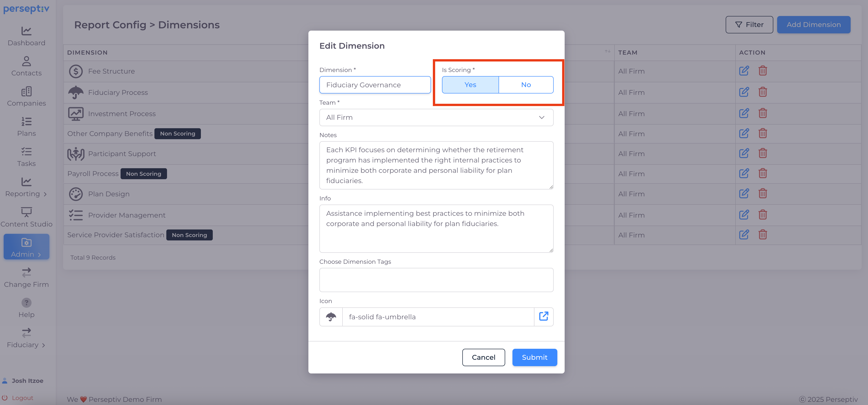Viewport: 868px width, 405px height.
Task: Click the Choose Dimension Tags field
Action: pyautogui.click(x=436, y=280)
